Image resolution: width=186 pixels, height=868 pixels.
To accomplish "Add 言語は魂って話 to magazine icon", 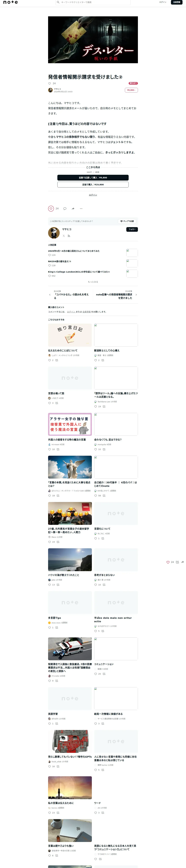I will pos(57,403).
